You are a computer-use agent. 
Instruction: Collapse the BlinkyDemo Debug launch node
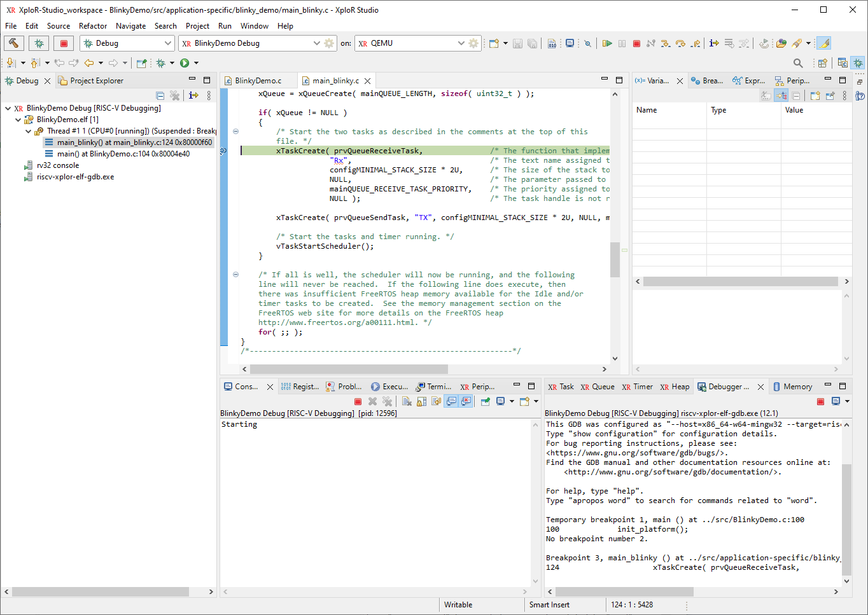coord(8,108)
